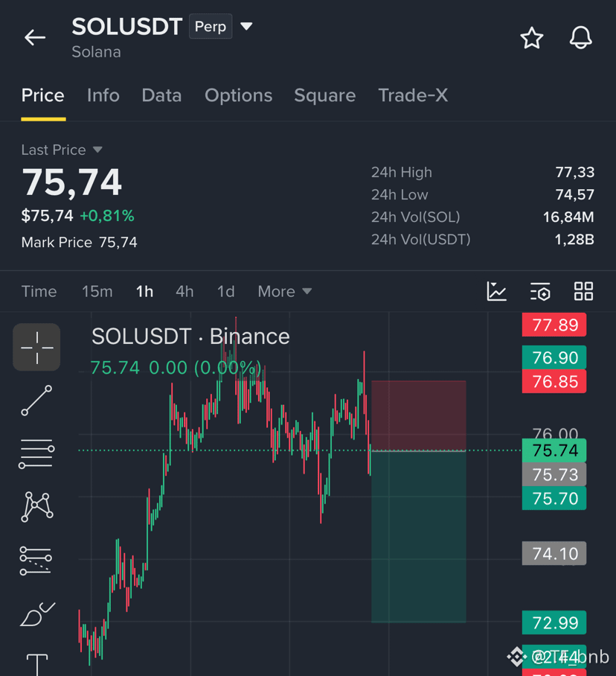Click the SOLUSDT · Binance chart title
The width and height of the screenshot is (616, 676).
190,337
